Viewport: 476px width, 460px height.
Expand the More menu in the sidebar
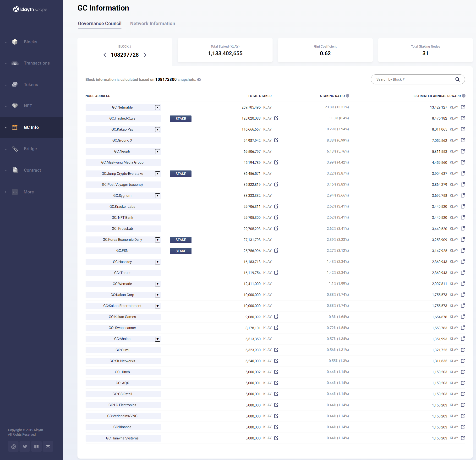point(29,192)
